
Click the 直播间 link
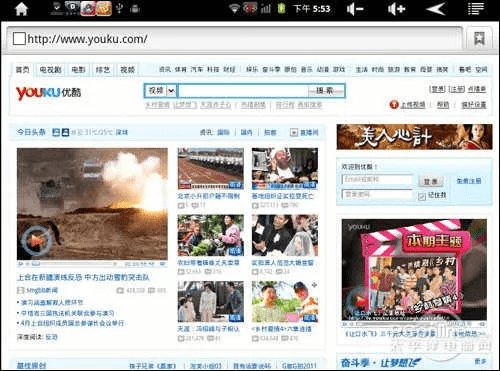pyautogui.click(x=309, y=132)
